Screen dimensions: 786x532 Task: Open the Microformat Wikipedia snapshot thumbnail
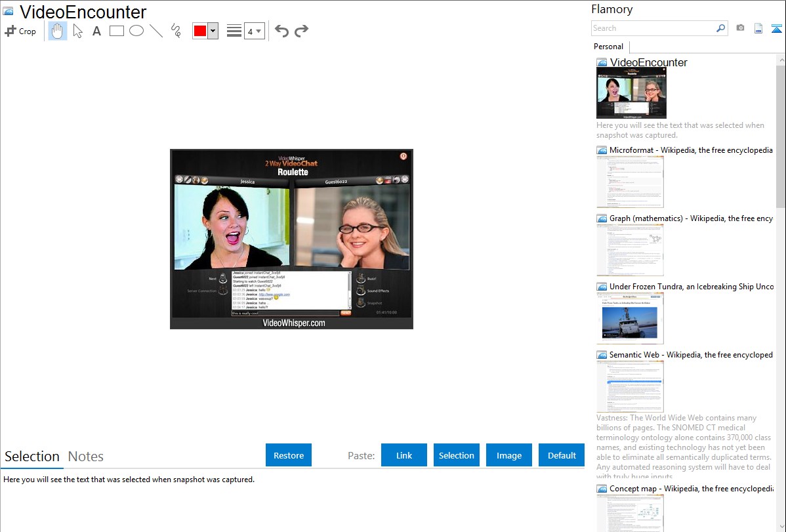click(630, 182)
